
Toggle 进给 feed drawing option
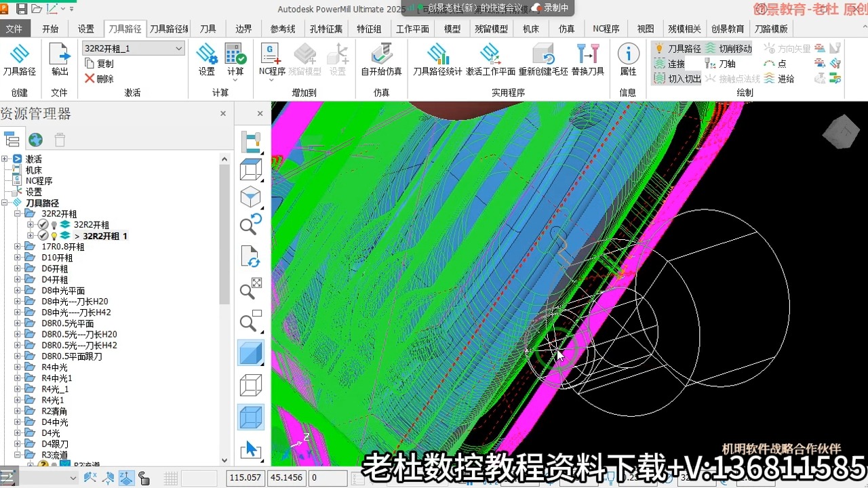[x=778, y=78]
